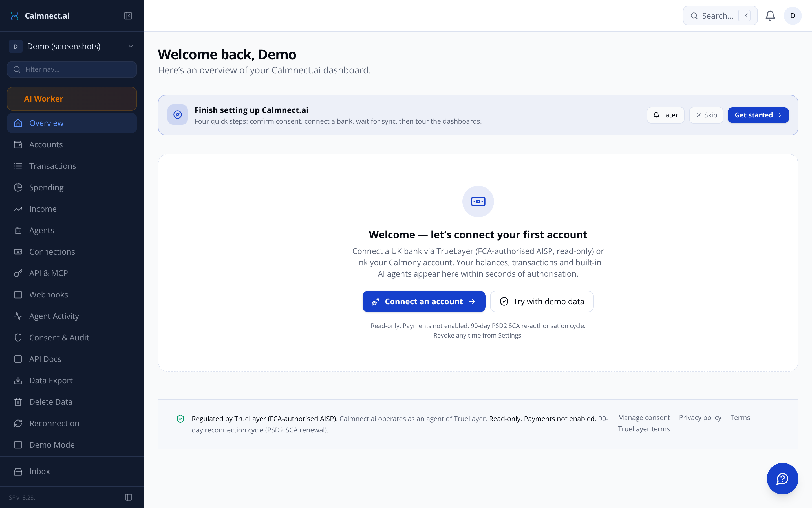812x508 pixels.
Task: Open the Inbox
Action: click(x=72, y=472)
